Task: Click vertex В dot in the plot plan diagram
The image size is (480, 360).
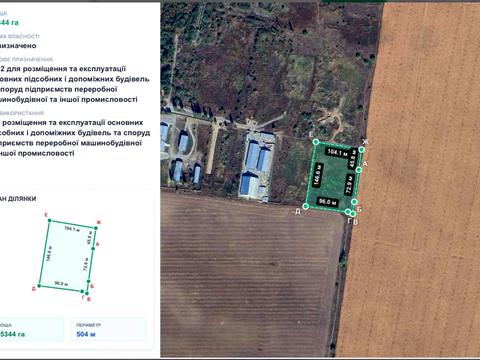Action: pos(87,293)
